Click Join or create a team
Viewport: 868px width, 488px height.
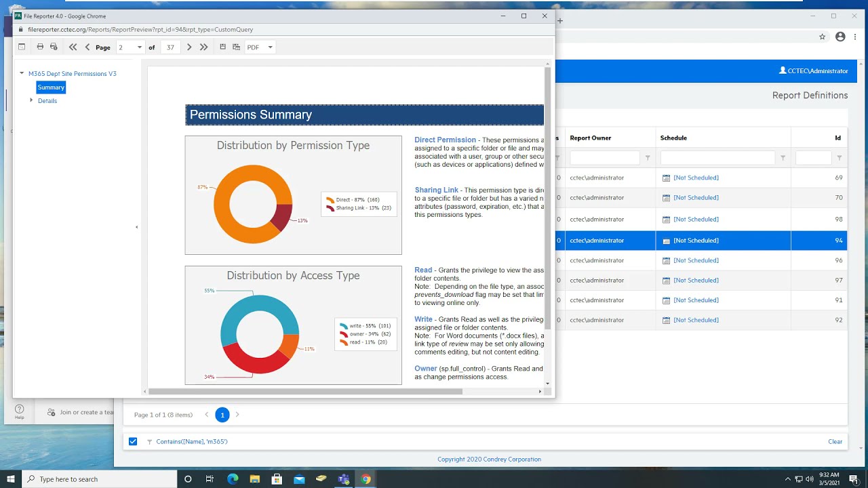80,412
